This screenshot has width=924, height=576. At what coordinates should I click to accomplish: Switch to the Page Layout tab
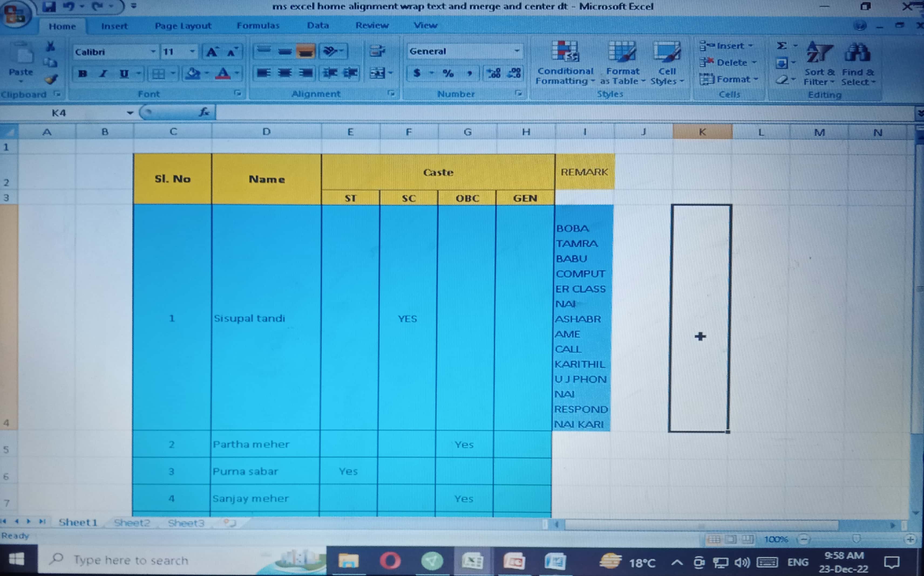[x=183, y=26]
